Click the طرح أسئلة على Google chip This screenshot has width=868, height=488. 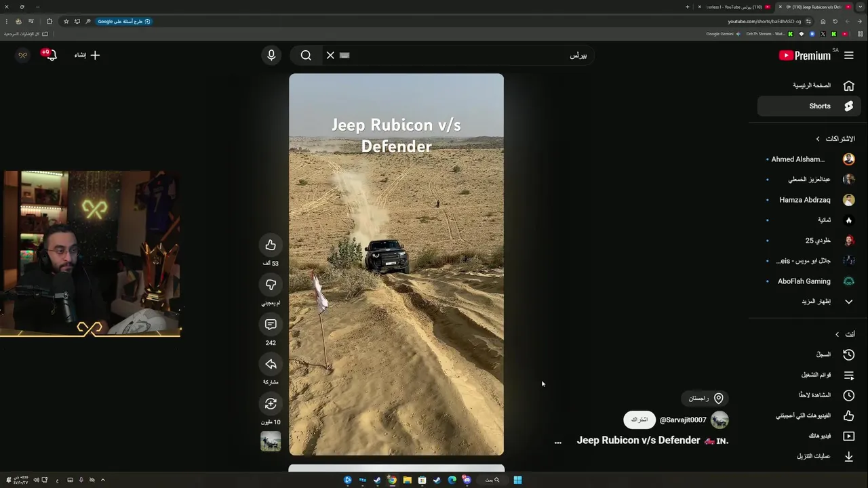point(124,22)
